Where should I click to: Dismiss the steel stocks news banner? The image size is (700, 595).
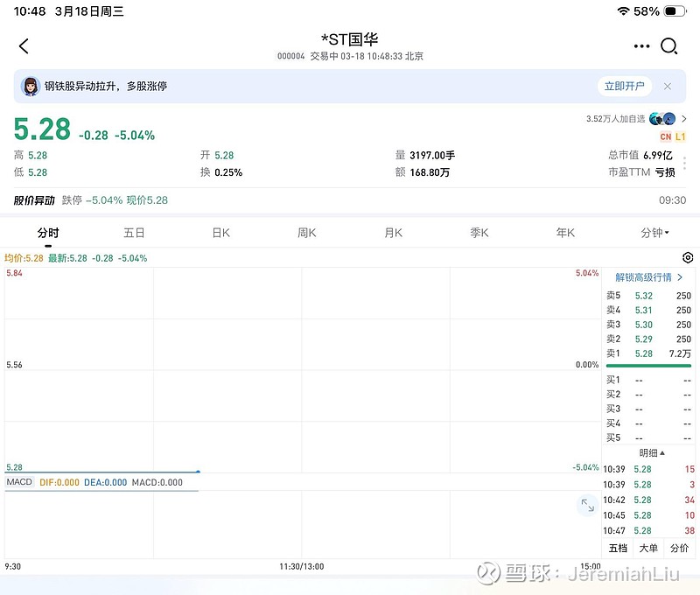tap(668, 87)
